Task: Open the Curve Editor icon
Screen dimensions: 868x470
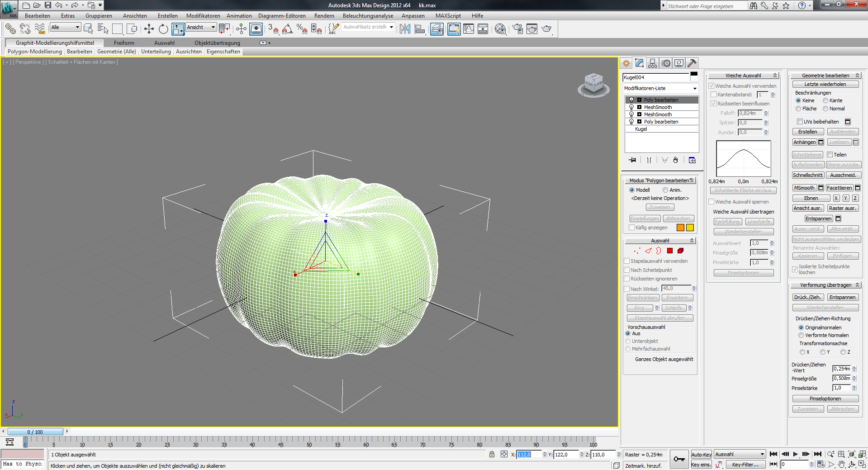Action: [x=469, y=29]
